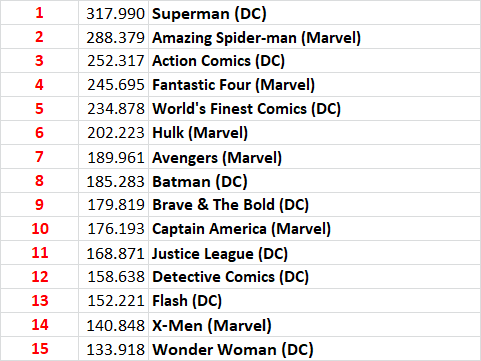Select the Amazing Spider-man (Marvel) cell
The height and width of the screenshot is (361, 481).
[314, 37]
